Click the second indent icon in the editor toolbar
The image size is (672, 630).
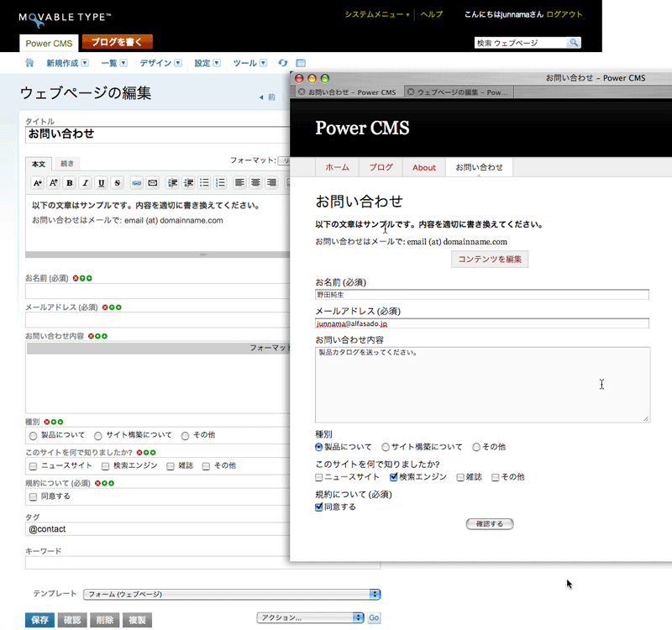[x=188, y=183]
